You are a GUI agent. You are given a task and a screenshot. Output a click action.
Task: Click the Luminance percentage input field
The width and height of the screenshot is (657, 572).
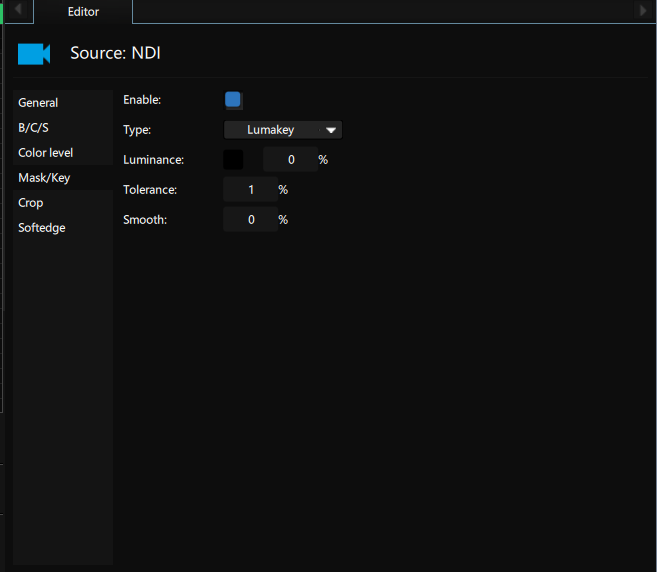pos(290,160)
